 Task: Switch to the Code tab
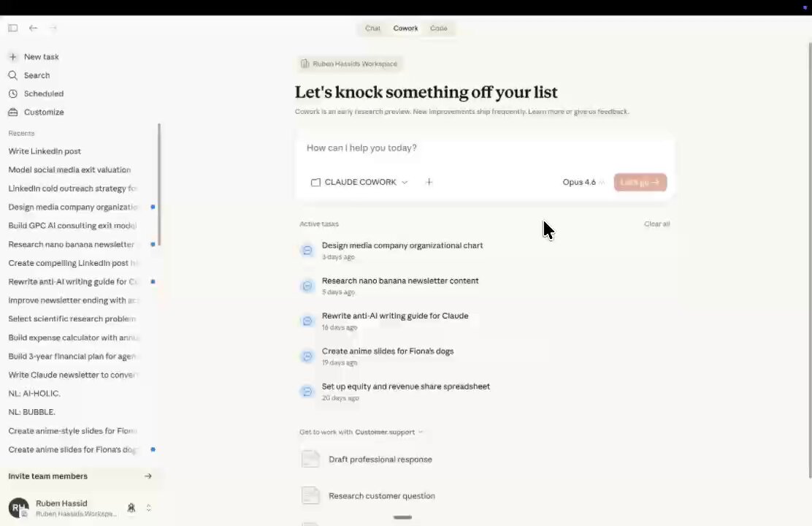tap(439, 28)
